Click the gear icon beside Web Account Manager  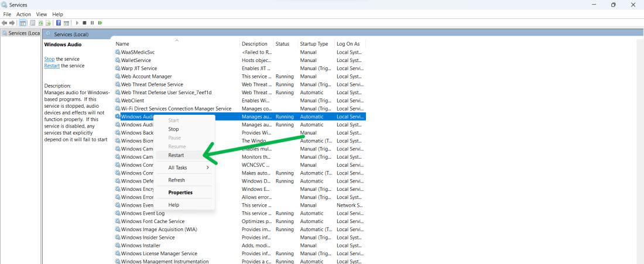click(x=118, y=76)
